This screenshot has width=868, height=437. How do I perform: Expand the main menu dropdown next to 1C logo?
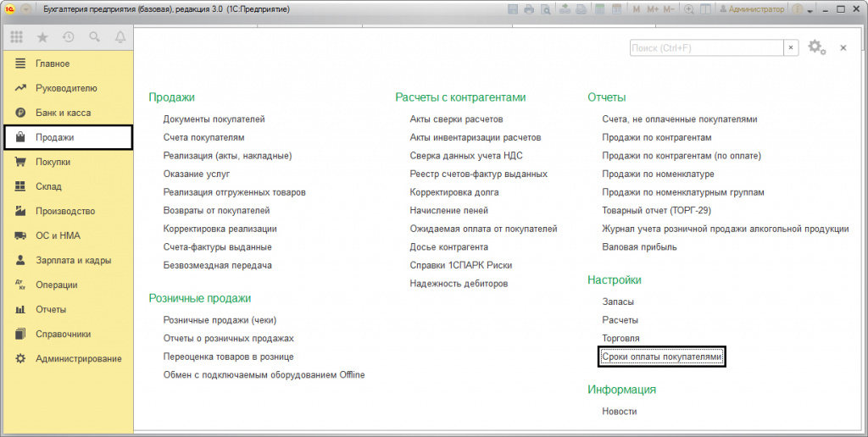(x=27, y=9)
